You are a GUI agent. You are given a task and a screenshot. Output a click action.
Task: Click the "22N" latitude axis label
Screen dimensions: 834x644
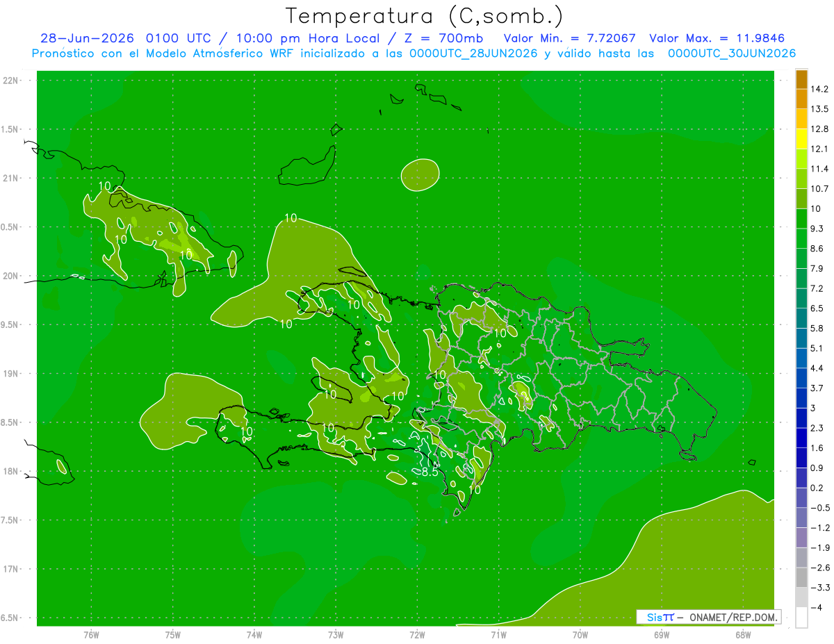tap(11, 81)
